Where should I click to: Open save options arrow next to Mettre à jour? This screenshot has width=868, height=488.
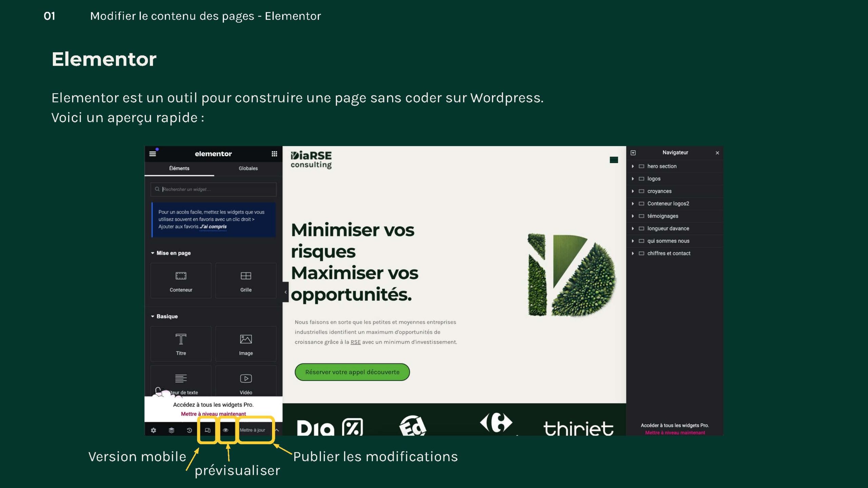[x=277, y=430]
